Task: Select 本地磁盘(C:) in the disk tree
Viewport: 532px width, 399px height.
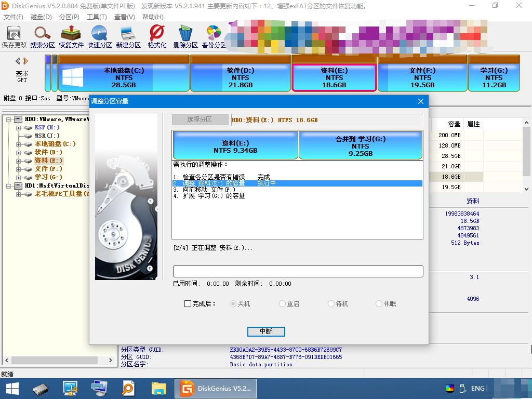Action: [55, 144]
